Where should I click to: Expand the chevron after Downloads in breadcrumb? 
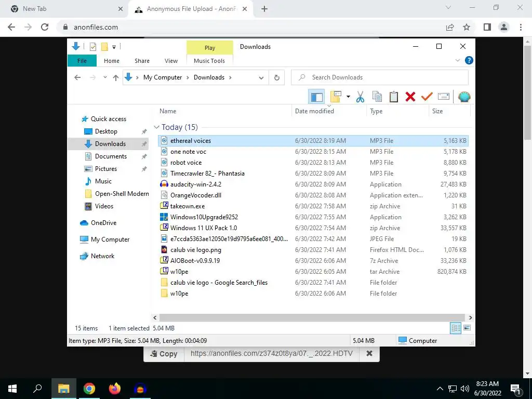tap(230, 77)
